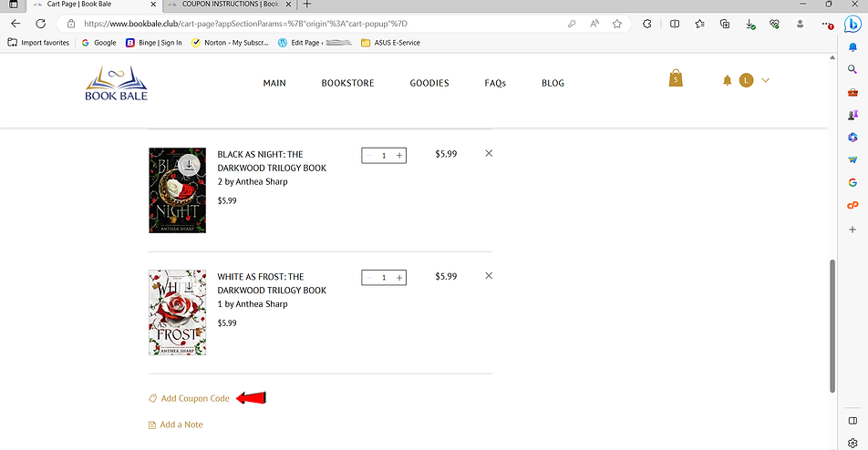Click the page vertical scrollbar thumb
The width and height of the screenshot is (868, 450).
[x=832, y=326]
